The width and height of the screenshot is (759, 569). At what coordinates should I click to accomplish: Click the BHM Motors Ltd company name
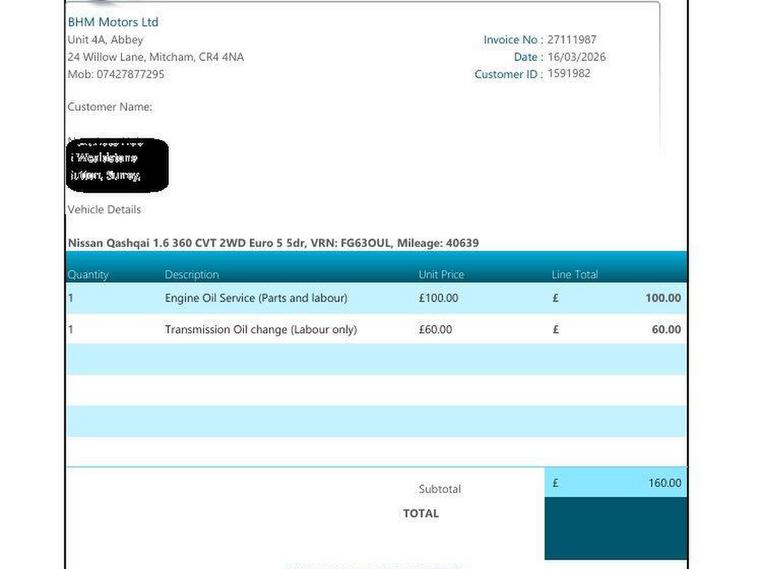click(112, 22)
